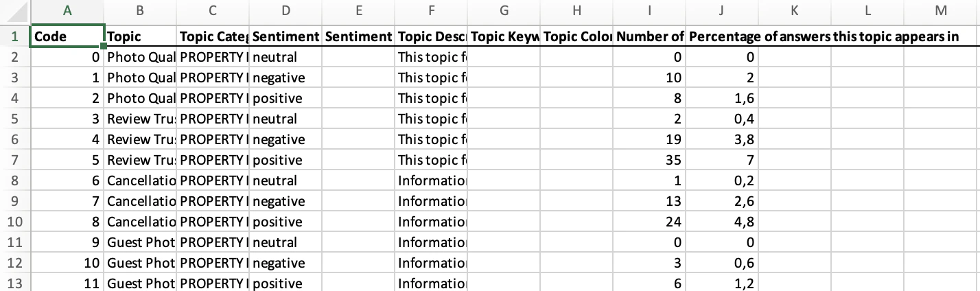Viewport: 980px width, 291px height.
Task: Click the percentage cell showing 0,6
Action: [x=722, y=263]
